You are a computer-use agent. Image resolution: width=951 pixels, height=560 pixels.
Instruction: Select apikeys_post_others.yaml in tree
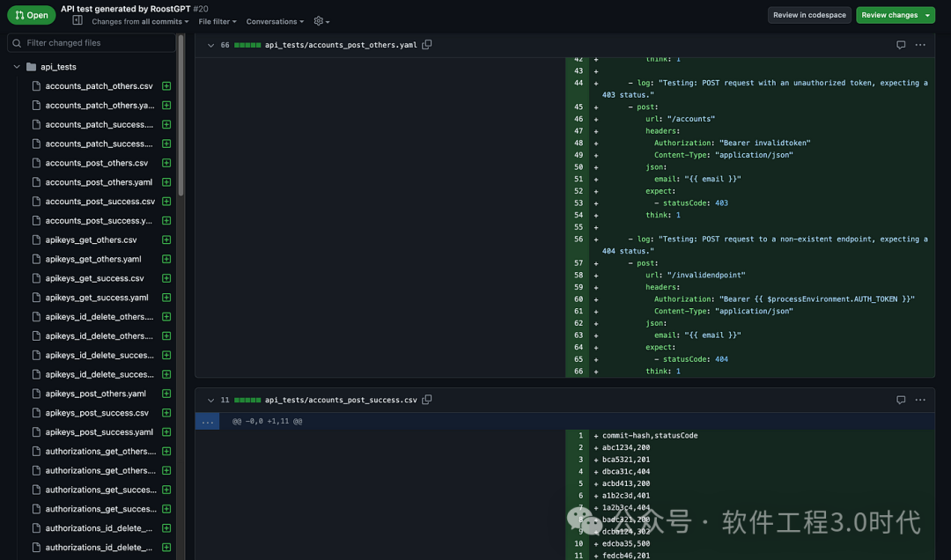tap(96, 394)
